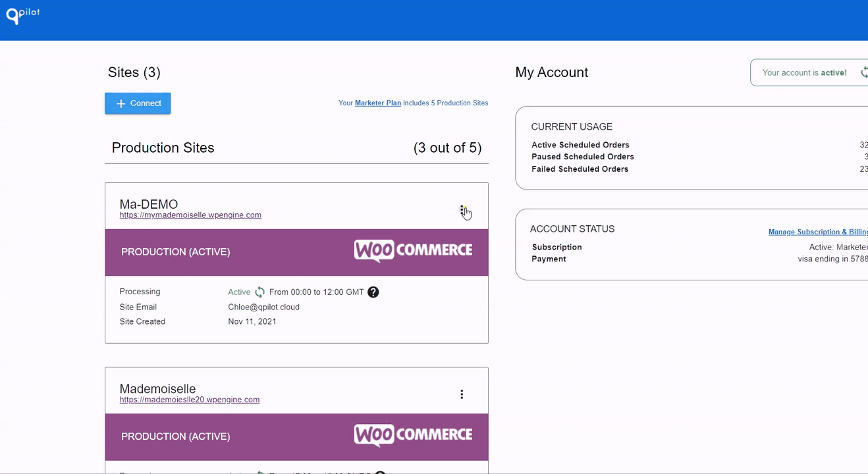The image size is (868, 474).
Task: Click the Connect button
Action: pos(138,103)
